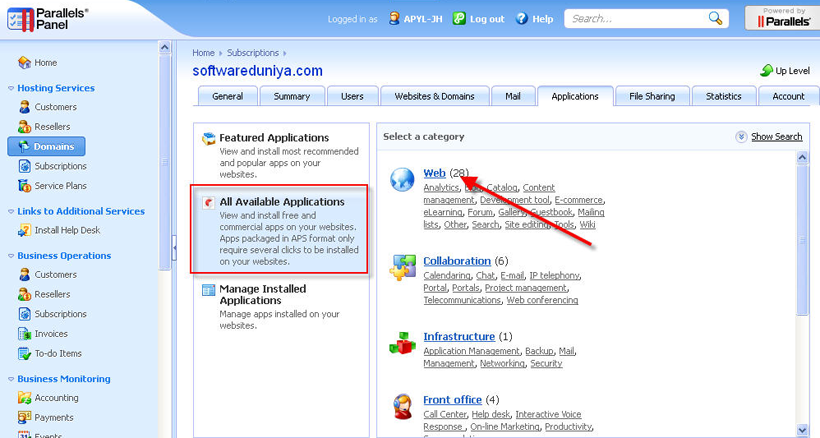The width and height of the screenshot is (820, 438).
Task: Open the Infrastructure category link
Action: 459,337
